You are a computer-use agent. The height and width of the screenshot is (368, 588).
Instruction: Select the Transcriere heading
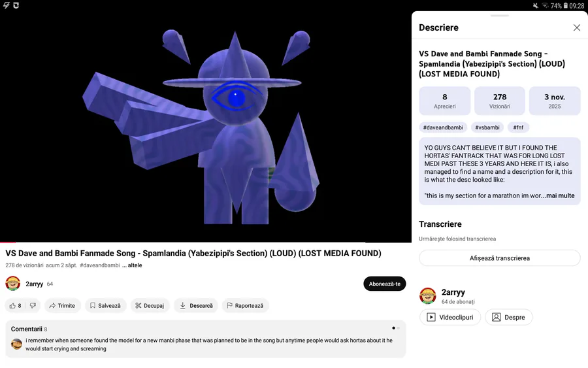[440, 224]
